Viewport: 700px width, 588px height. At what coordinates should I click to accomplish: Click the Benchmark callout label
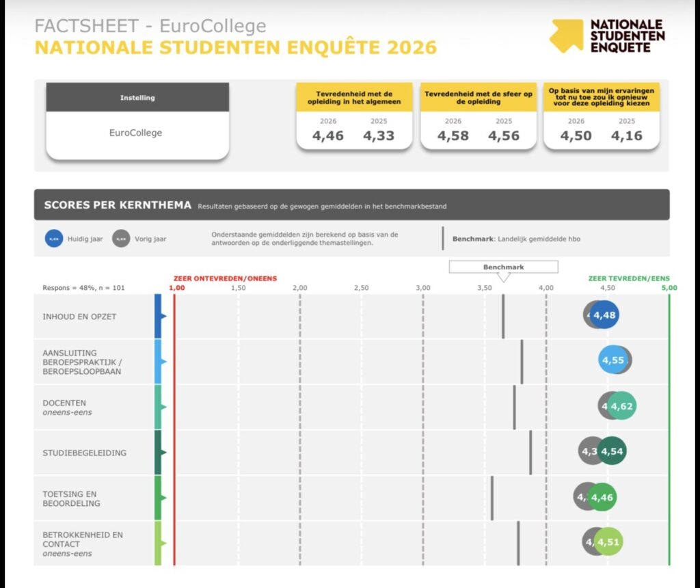click(504, 267)
